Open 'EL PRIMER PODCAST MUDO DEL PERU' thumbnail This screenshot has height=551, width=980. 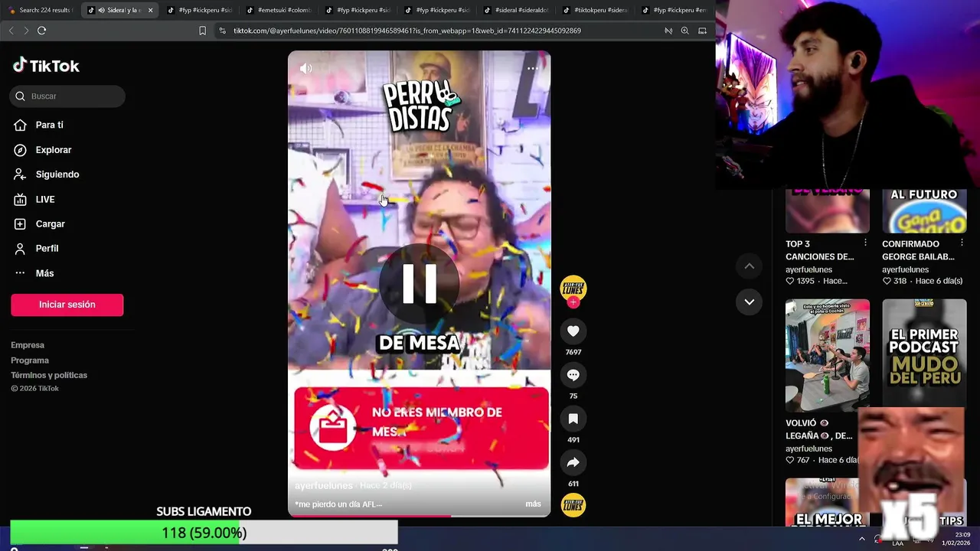click(x=924, y=353)
